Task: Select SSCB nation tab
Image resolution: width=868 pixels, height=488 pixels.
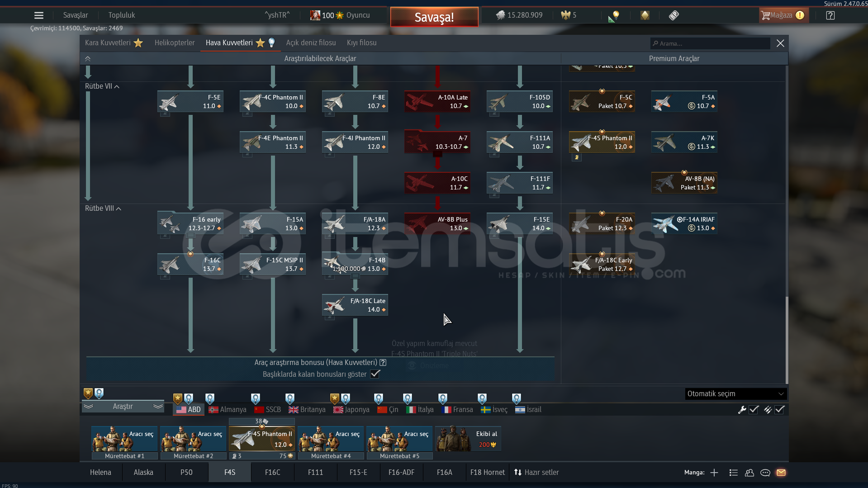Action: click(x=268, y=410)
